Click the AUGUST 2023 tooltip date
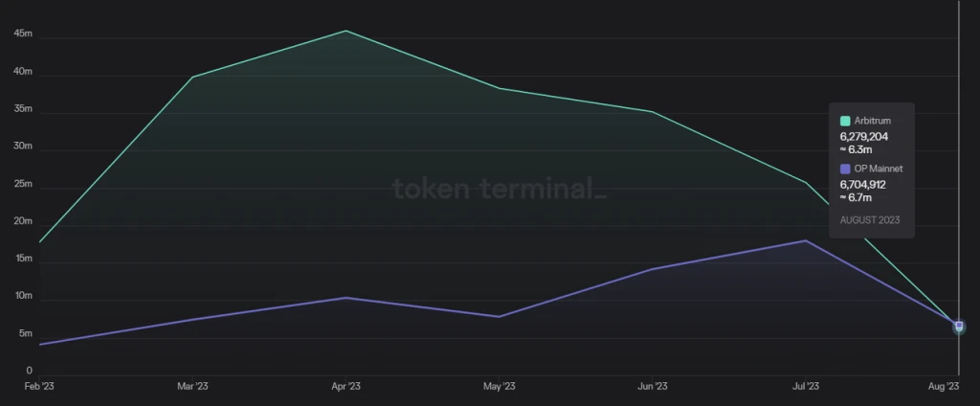The width and height of the screenshot is (980, 406). coord(869,220)
